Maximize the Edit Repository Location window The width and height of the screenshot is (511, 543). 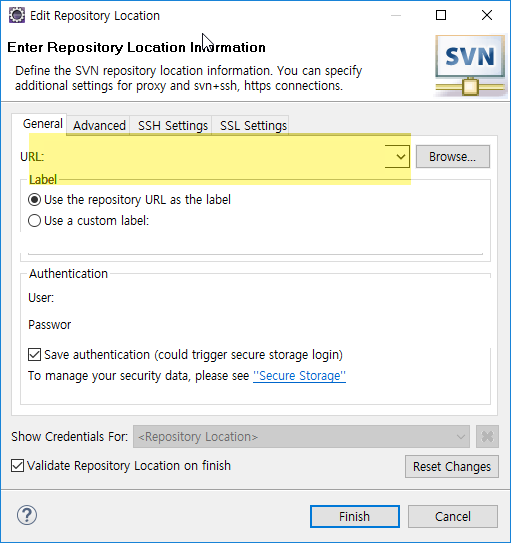(x=441, y=15)
